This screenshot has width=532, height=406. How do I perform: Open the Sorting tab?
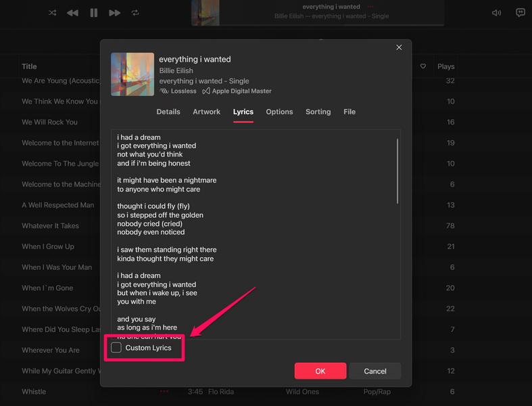click(318, 112)
